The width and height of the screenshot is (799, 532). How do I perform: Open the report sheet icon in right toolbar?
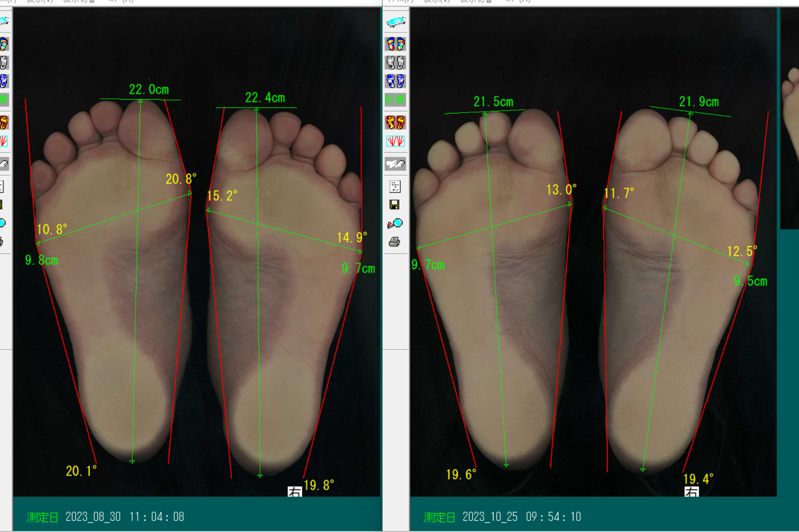[x=395, y=186]
